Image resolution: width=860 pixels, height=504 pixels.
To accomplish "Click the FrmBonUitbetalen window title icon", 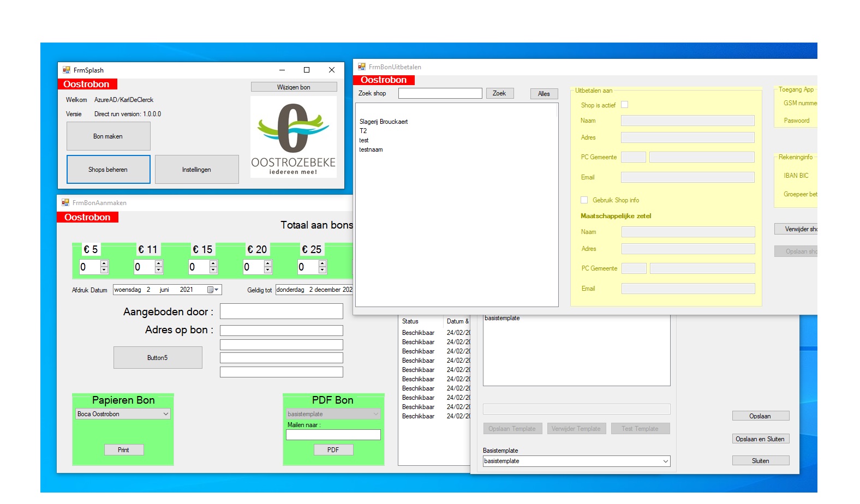I will pos(362,67).
